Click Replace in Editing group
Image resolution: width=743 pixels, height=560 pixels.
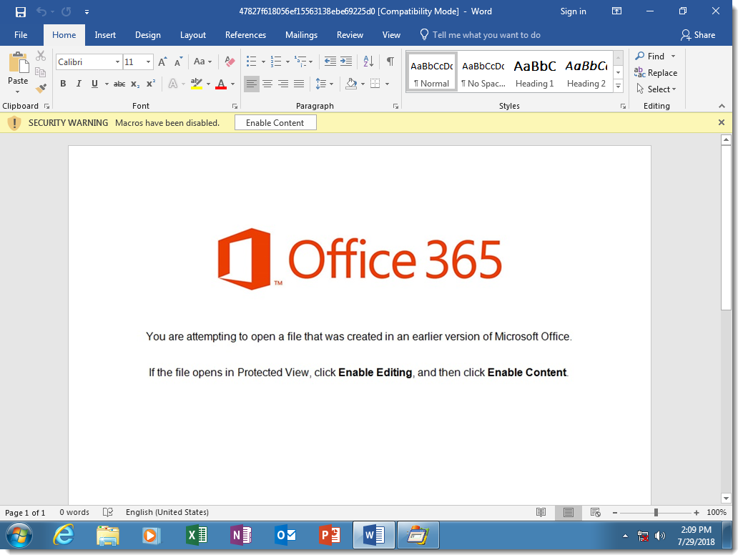coord(656,72)
